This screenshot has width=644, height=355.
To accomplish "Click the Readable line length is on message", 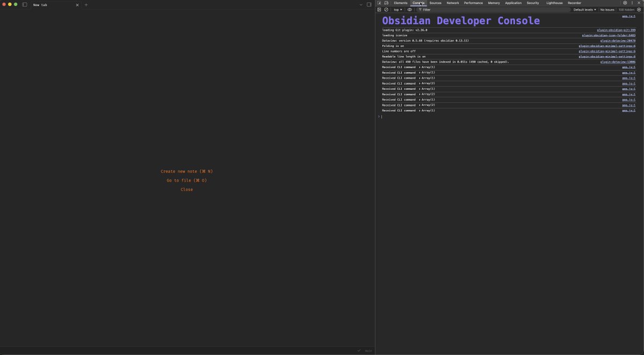I will [404, 56].
